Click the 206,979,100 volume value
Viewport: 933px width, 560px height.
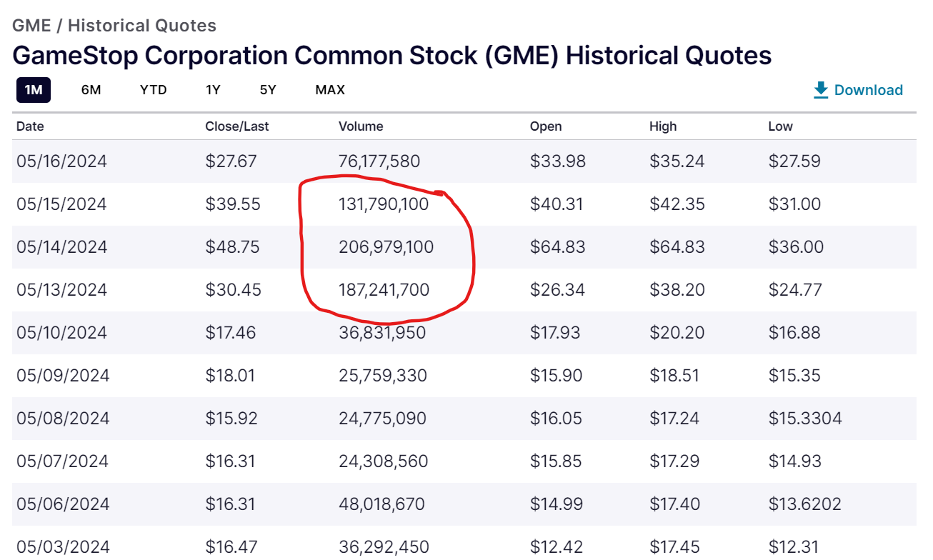click(386, 247)
